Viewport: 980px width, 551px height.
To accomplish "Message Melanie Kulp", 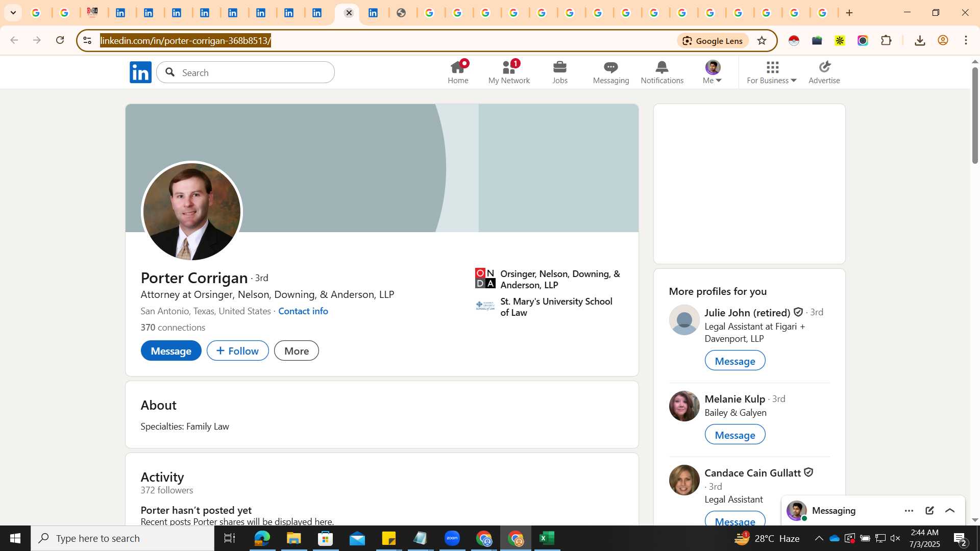I will coord(735,435).
